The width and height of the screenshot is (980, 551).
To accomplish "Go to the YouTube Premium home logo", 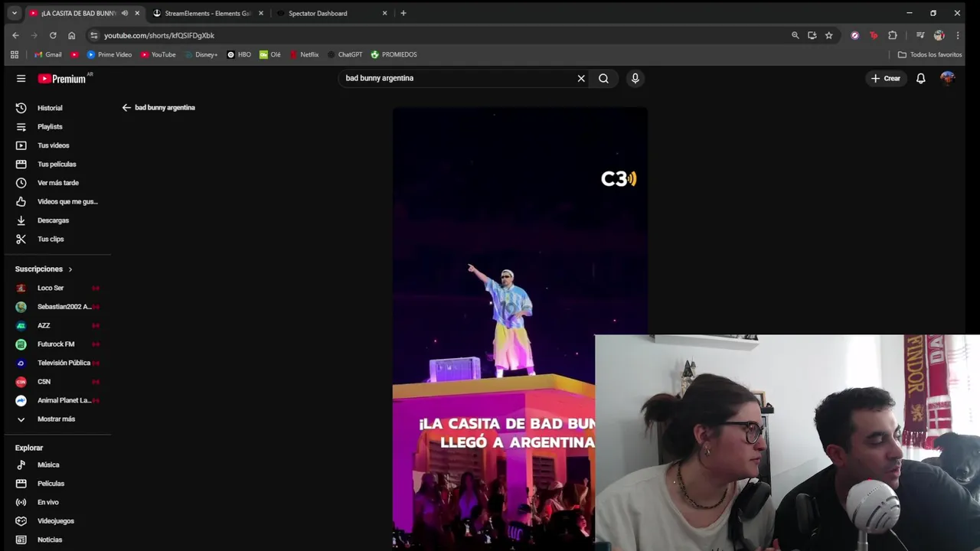I will click(62, 79).
